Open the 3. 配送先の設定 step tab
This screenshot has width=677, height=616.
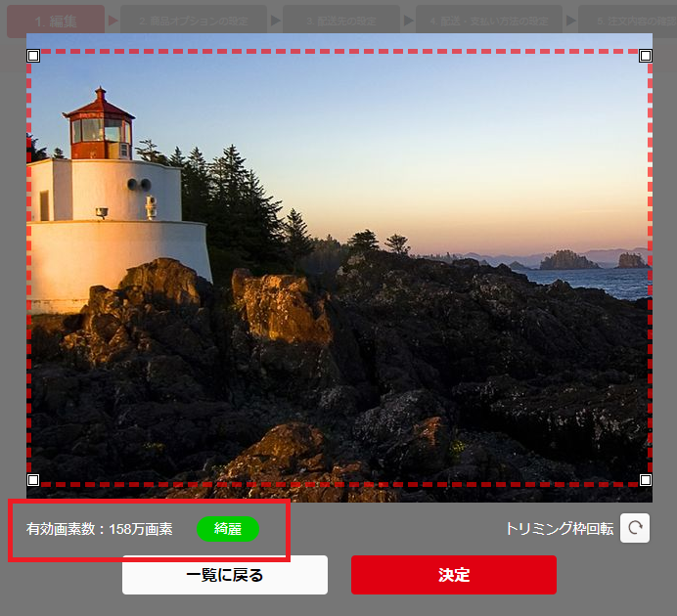click(x=341, y=21)
